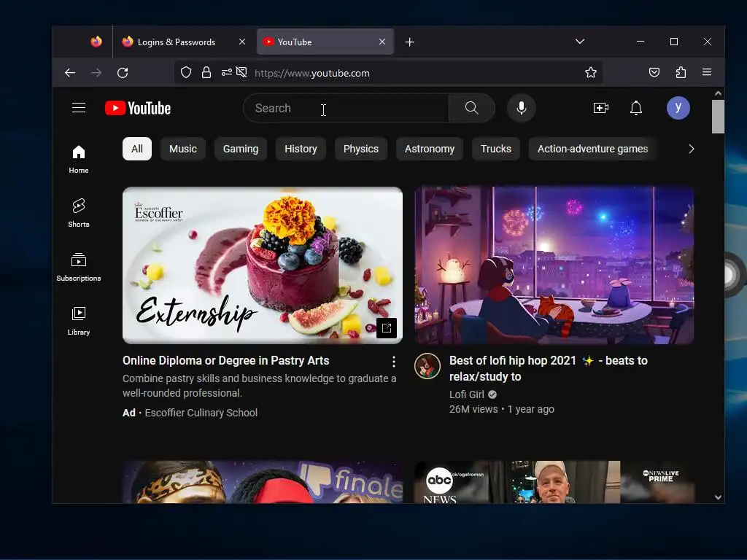Viewport: 747px width, 560px height.
Task: Close the Logins & Passwords tab
Action: tap(242, 42)
